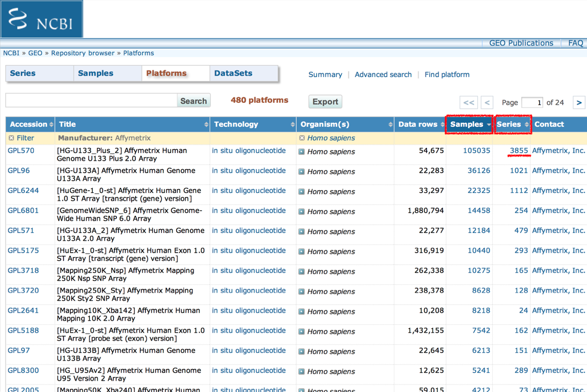Click the Export button
The width and height of the screenshot is (587, 392).
point(325,102)
